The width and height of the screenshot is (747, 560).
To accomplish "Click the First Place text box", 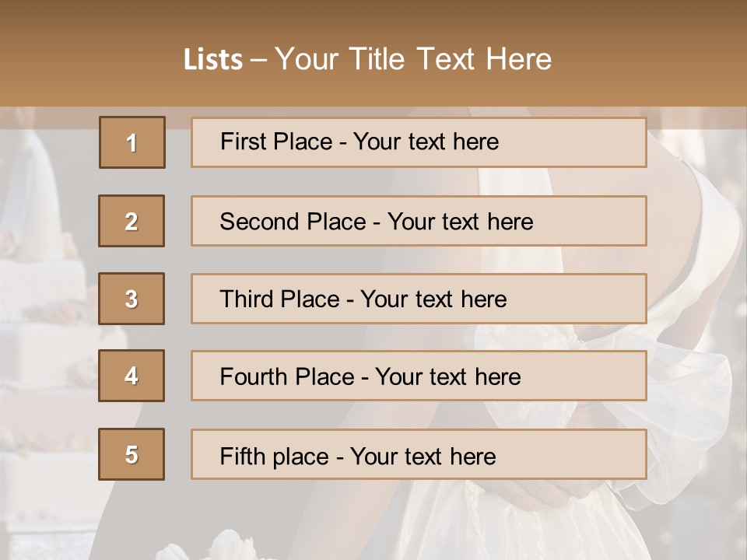I will tap(419, 142).
